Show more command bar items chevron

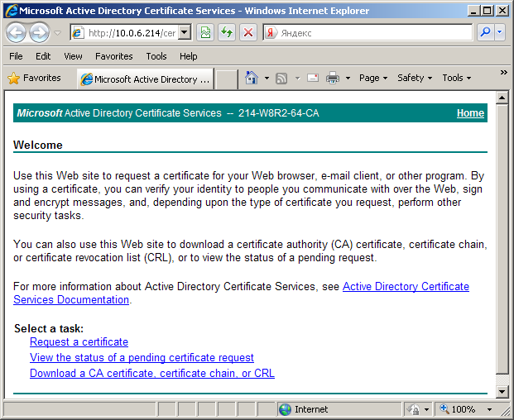point(504,73)
